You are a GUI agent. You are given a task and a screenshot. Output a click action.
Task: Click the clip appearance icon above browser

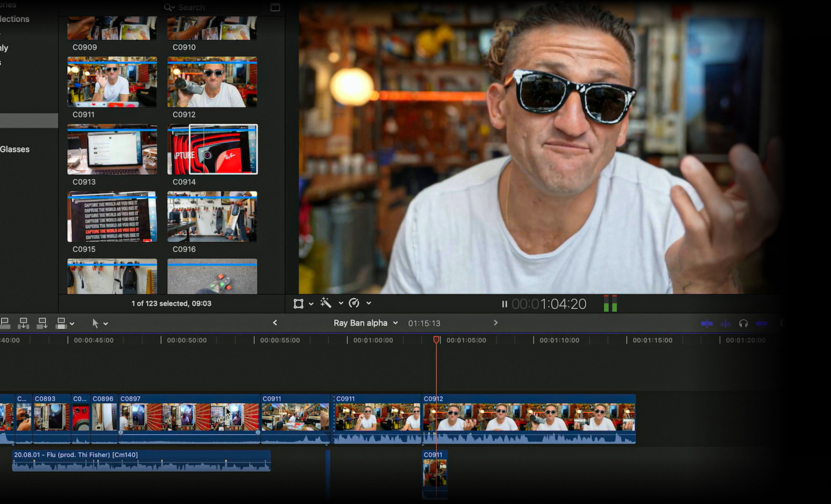pyautogui.click(x=275, y=7)
